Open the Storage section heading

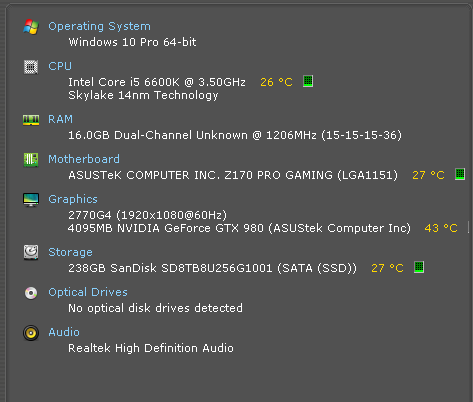click(x=70, y=252)
